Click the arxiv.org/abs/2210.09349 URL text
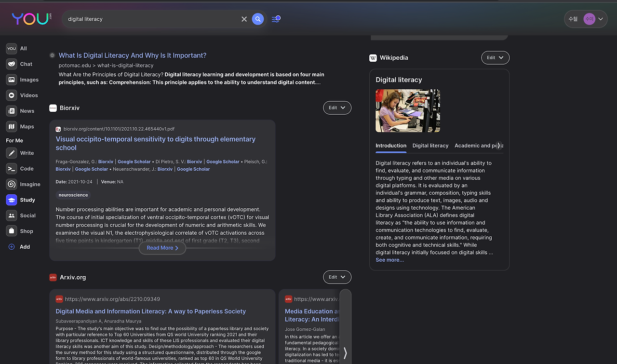 (112, 299)
